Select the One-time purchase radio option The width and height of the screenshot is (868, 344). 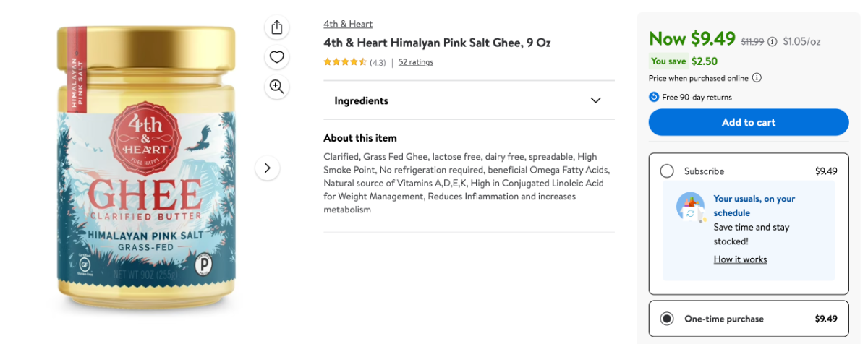coord(667,319)
